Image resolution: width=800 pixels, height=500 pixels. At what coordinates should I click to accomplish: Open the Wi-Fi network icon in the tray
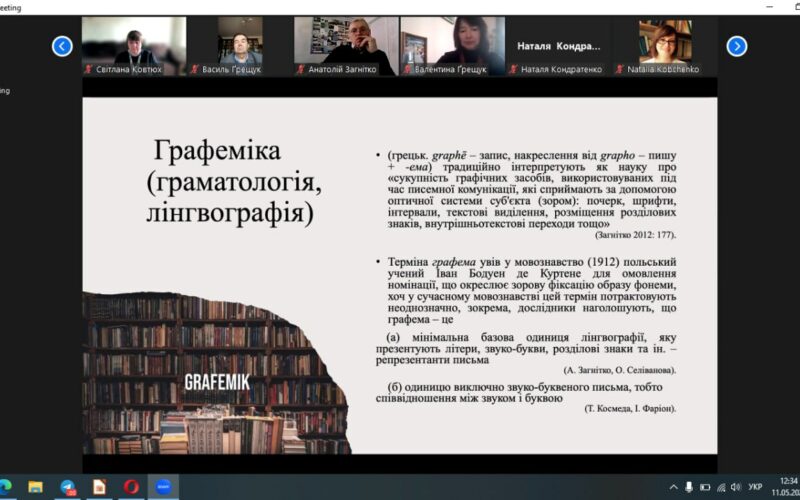pyautogui.click(x=720, y=487)
